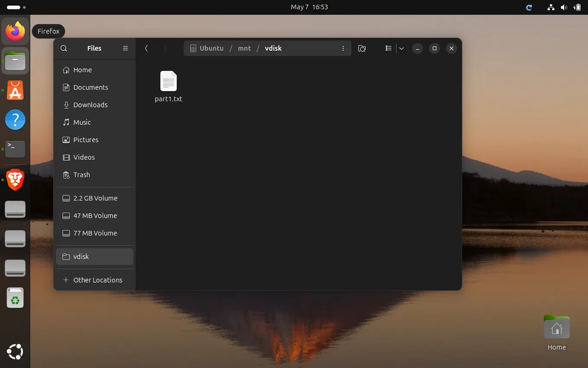Open the path bar overflow menu
The height and width of the screenshot is (368, 588).
(x=343, y=48)
